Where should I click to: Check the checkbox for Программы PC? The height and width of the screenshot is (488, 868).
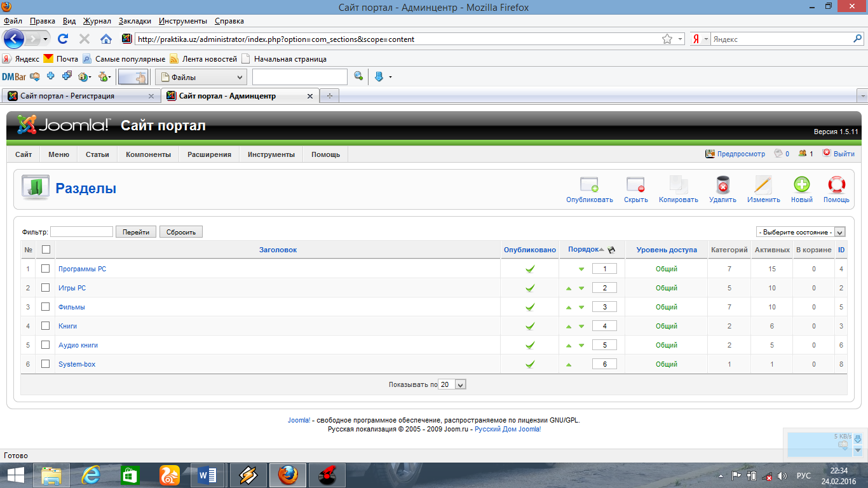(45, 269)
